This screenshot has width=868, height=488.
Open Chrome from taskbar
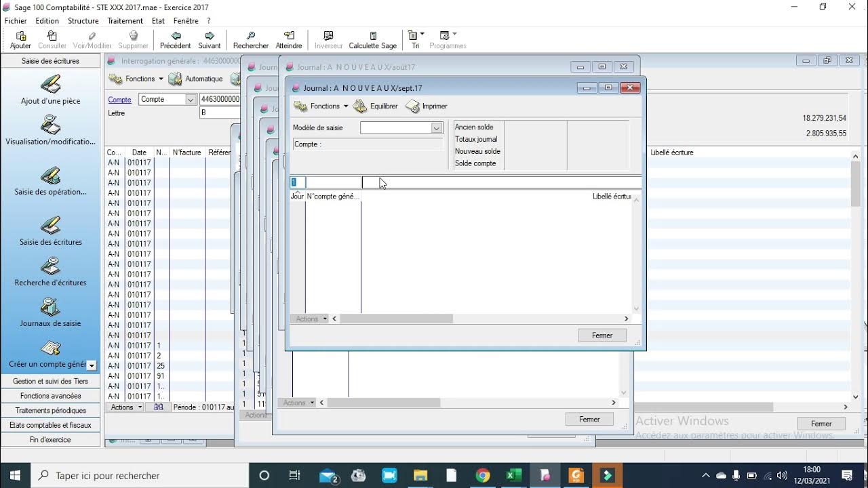(x=482, y=475)
